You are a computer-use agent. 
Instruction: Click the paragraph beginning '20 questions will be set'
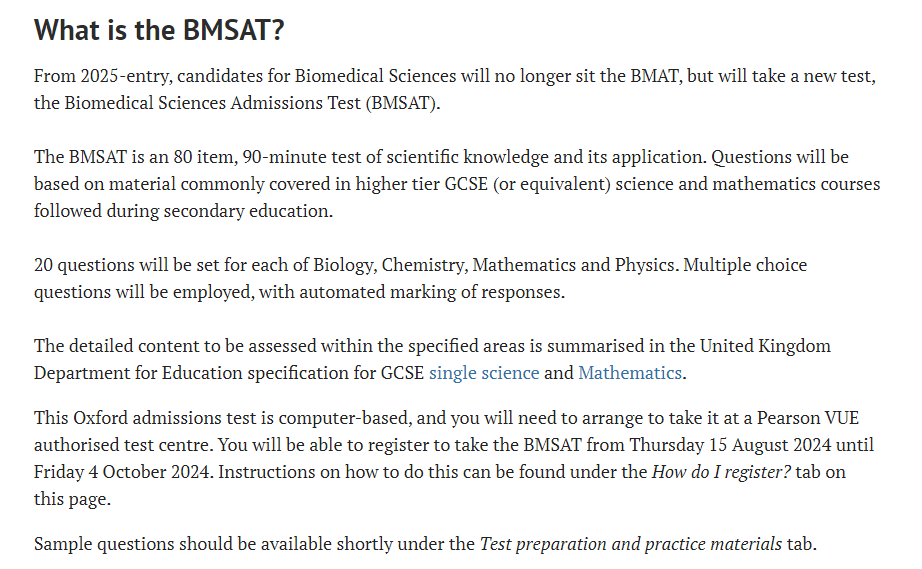tap(420, 278)
